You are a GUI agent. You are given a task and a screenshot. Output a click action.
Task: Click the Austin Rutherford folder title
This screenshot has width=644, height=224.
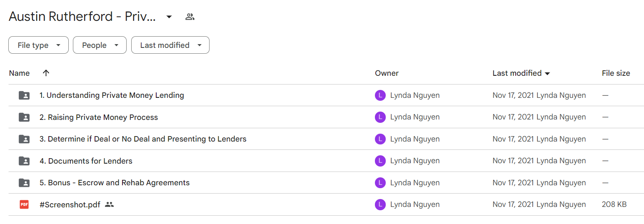point(82,17)
